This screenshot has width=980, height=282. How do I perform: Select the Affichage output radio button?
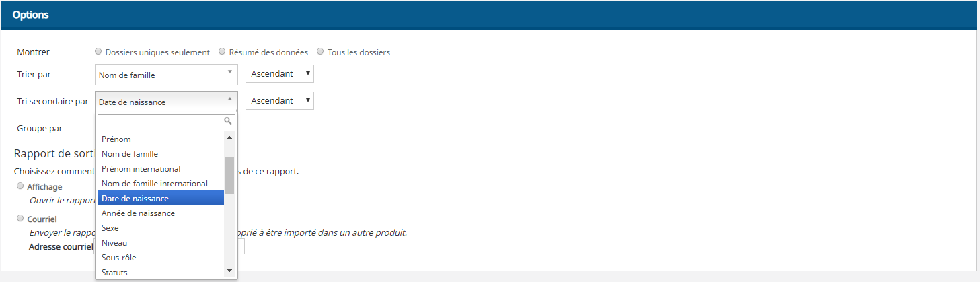click(20, 186)
